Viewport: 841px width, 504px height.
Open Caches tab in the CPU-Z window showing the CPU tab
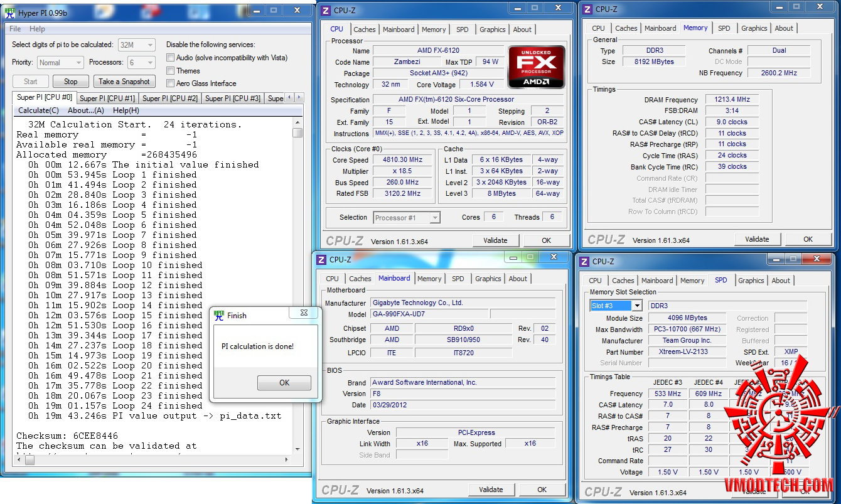(x=365, y=29)
